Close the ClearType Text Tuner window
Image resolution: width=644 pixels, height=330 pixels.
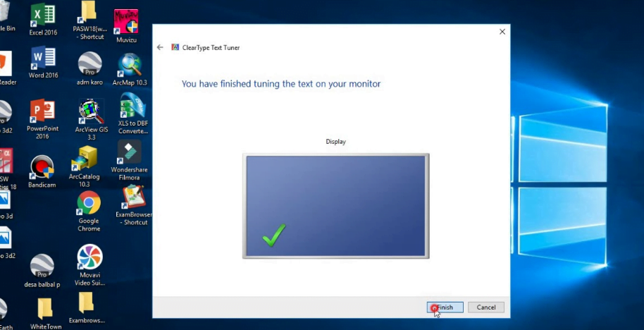502,32
